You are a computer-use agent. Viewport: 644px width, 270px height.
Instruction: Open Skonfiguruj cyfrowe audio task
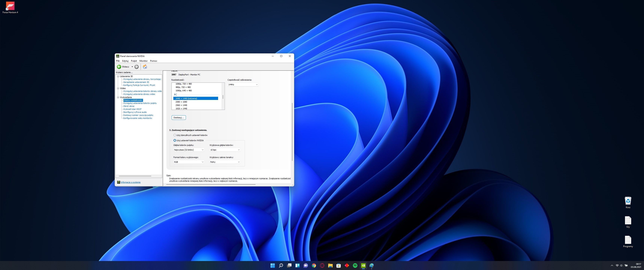coord(135,112)
